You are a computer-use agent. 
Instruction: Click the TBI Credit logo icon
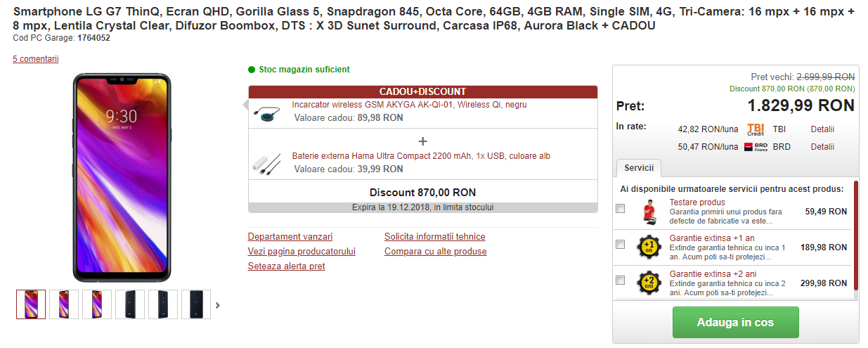[756, 129]
